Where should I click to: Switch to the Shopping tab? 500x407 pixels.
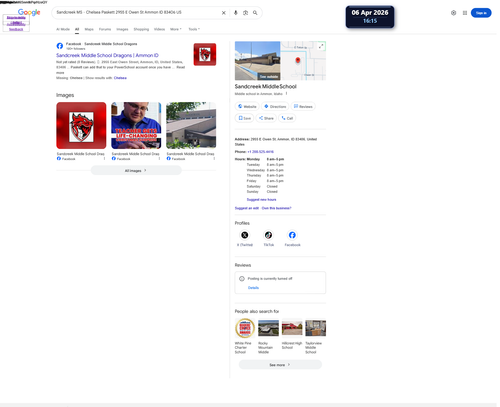coord(141,29)
